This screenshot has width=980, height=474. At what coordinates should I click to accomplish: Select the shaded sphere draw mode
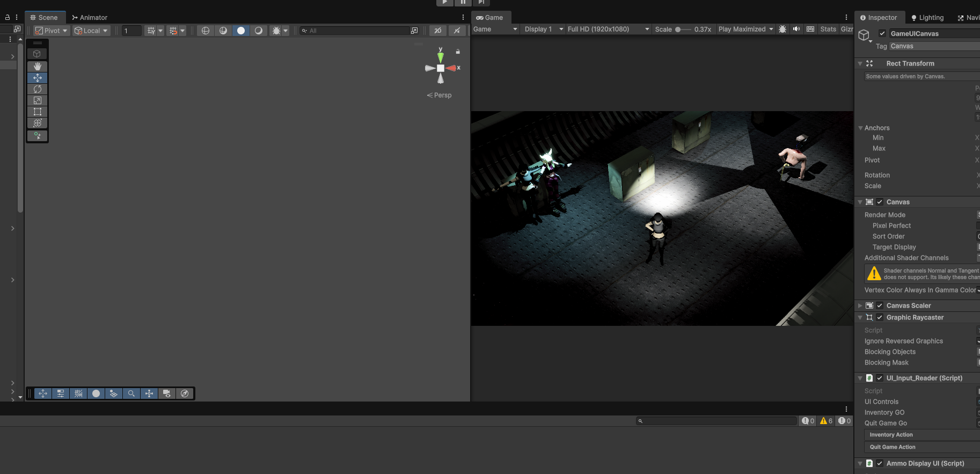point(241,31)
